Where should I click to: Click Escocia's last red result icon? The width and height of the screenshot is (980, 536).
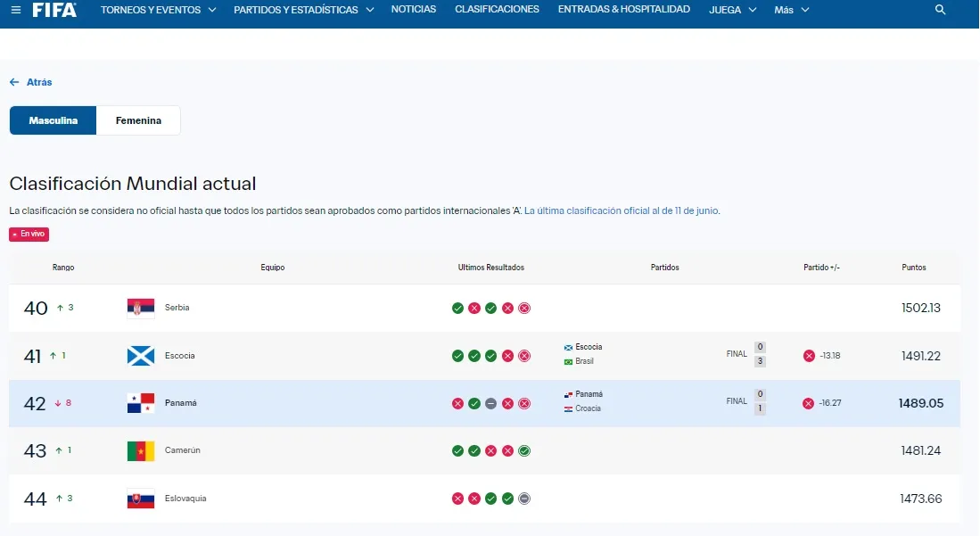coord(524,356)
